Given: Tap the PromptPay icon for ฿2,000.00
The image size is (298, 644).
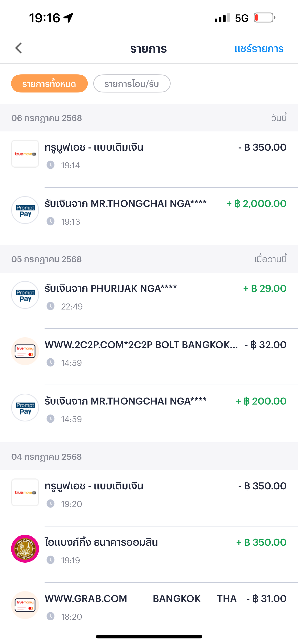Looking at the screenshot, I should coord(25,210).
